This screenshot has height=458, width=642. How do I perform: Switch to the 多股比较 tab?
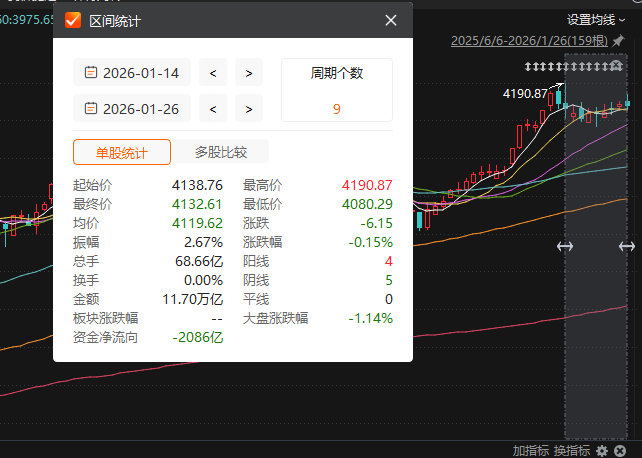pyautogui.click(x=220, y=152)
